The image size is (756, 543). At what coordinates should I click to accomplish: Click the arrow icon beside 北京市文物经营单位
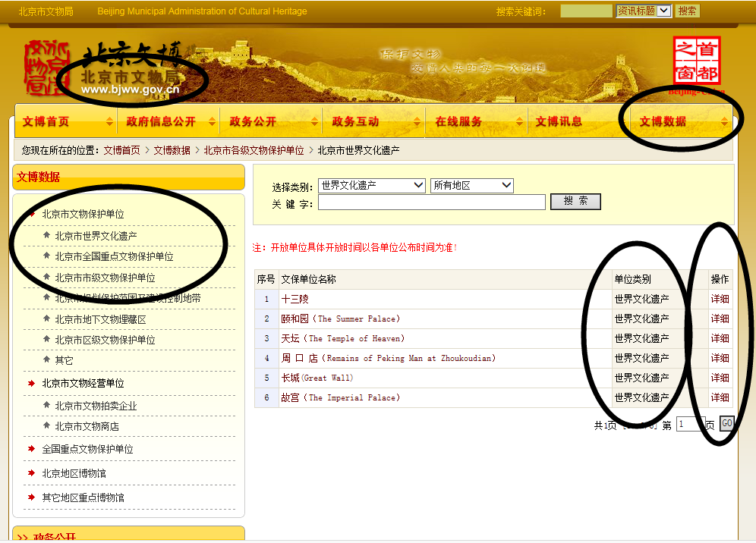pyautogui.click(x=31, y=384)
